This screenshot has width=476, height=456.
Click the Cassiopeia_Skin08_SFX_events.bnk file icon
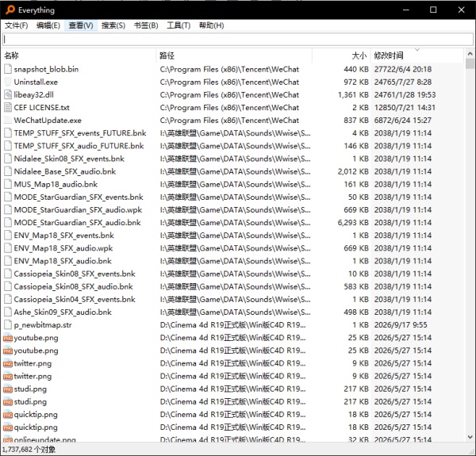click(8, 274)
